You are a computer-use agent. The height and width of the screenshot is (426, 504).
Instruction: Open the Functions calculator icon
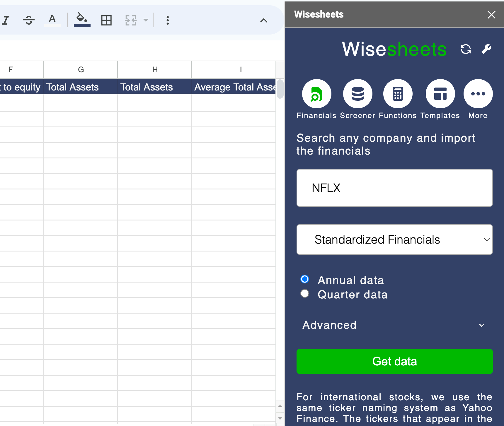(398, 94)
